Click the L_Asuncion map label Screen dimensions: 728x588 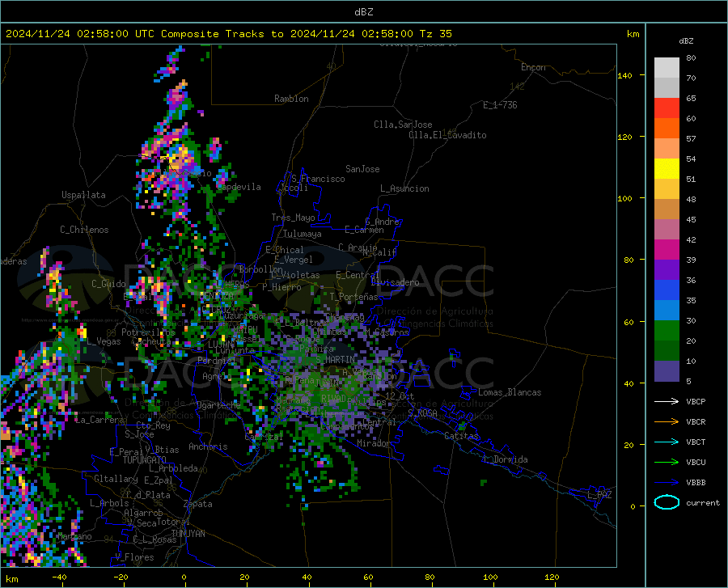[x=404, y=188]
